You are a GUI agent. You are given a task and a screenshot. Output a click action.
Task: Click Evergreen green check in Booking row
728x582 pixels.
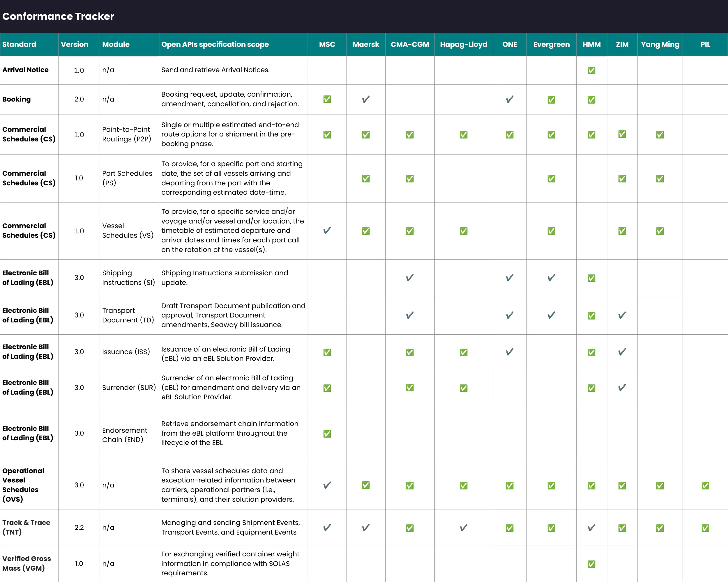tap(551, 100)
